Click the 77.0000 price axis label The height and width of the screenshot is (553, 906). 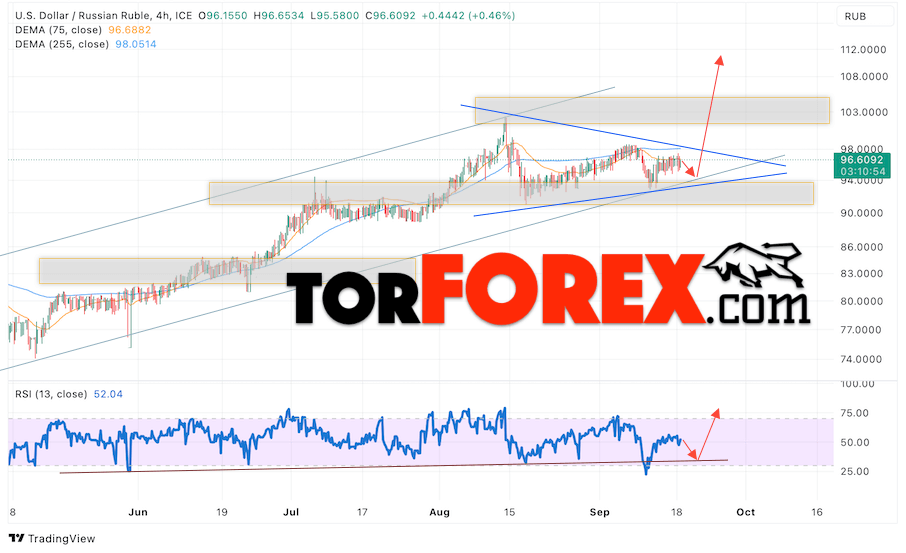[x=861, y=330]
